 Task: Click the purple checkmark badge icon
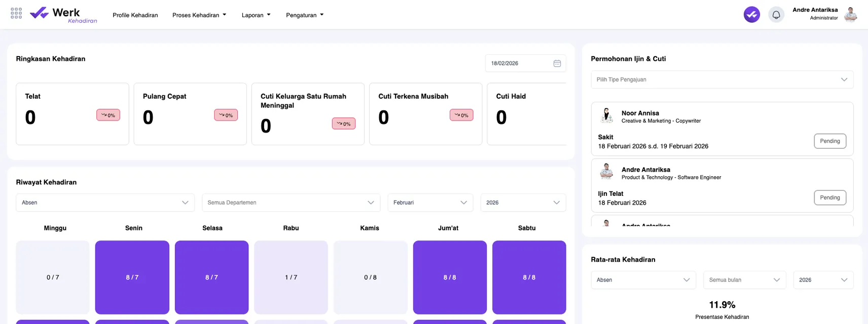point(751,15)
